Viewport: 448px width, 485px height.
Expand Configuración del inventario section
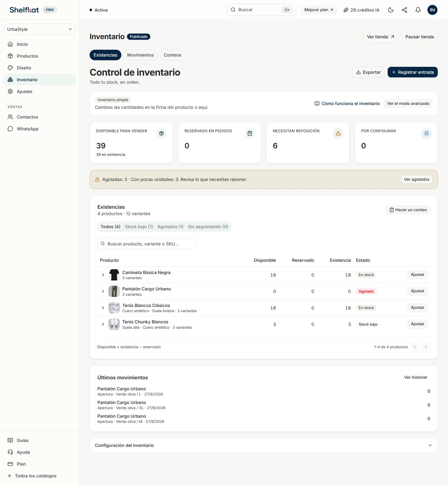263,445
